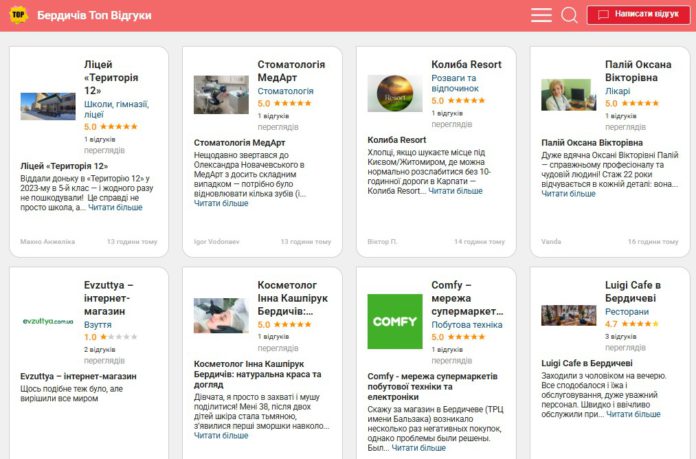696x459 pixels.
Task: Select the Школи, гімназії, ліцеї category link
Action: tap(116, 109)
